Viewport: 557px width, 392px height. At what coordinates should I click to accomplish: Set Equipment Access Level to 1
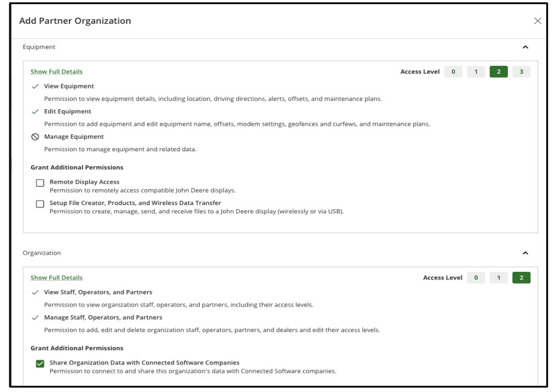click(476, 72)
